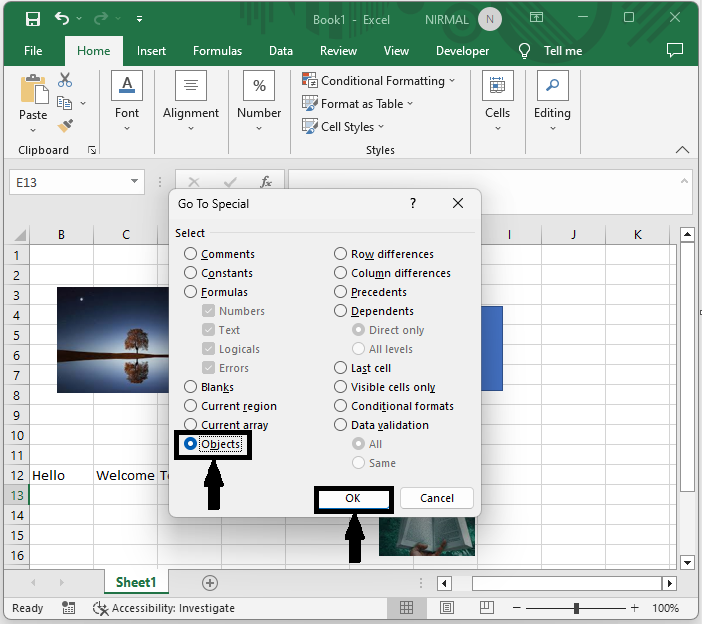The image size is (702, 624).
Task: Choose Visible cells only option
Action: point(341,387)
